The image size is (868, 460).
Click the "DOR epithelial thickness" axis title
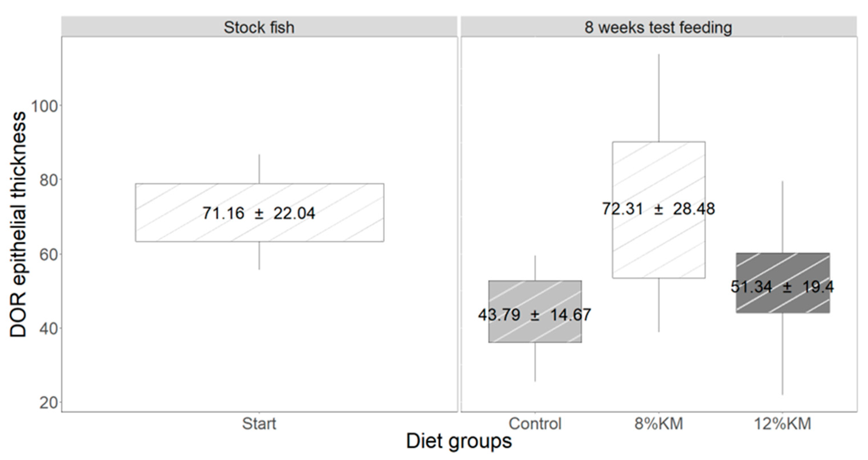[18, 224]
